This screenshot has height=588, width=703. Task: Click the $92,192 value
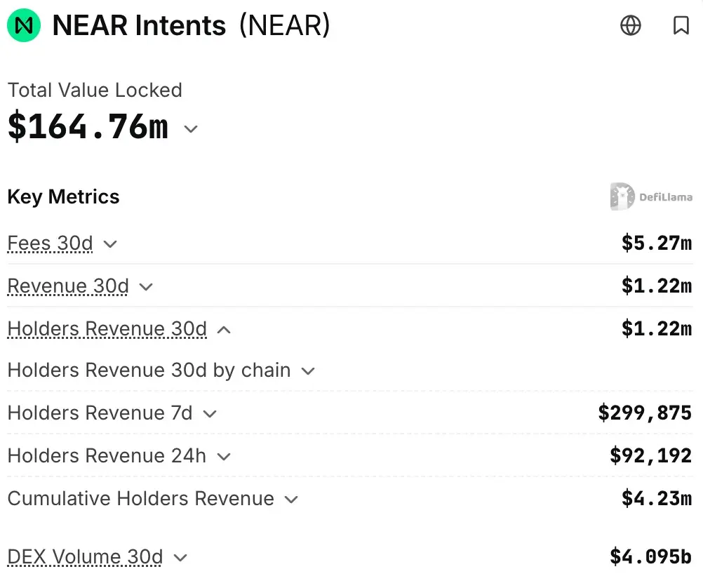tap(651, 455)
